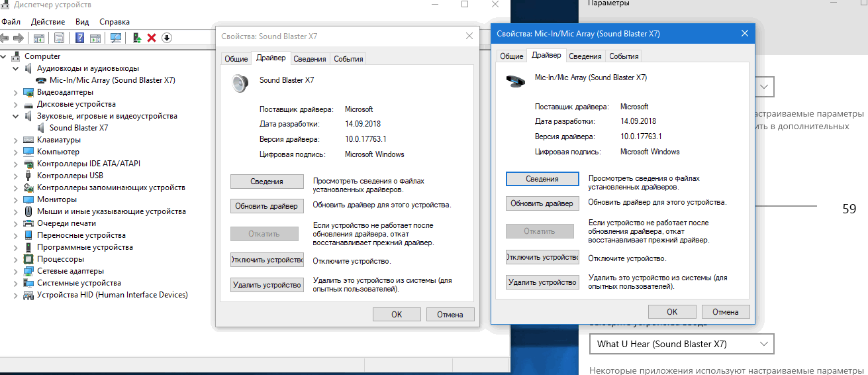Click Удалить устройство in Sound Blaster X7 dialog
The width and height of the screenshot is (868, 375).
[x=267, y=285]
